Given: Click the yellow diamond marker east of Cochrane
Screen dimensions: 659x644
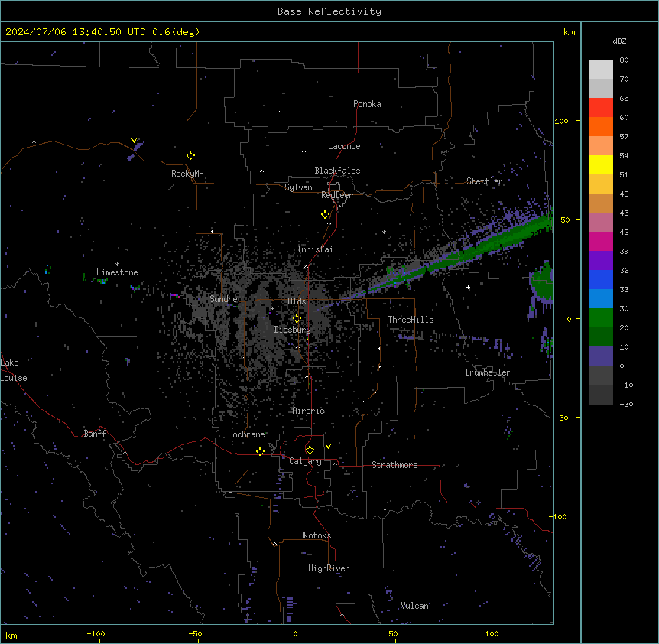Looking at the screenshot, I should pos(260,451).
